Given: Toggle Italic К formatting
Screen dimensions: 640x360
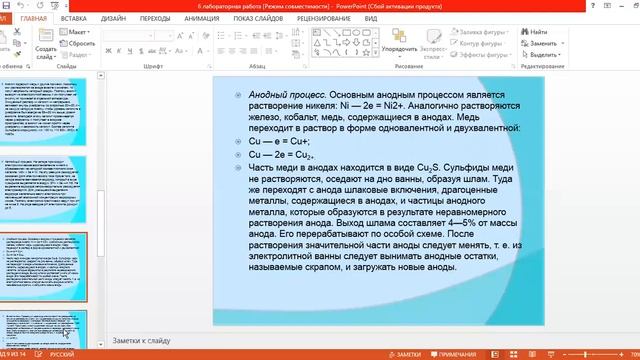Looking at the screenshot, I should [x=119, y=51].
